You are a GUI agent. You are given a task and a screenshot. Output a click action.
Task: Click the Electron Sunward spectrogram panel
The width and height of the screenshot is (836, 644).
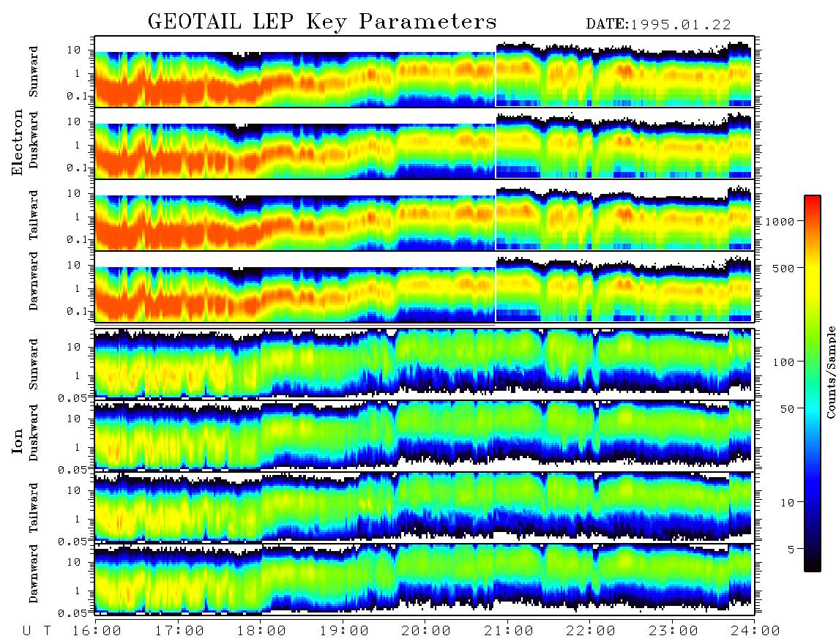tap(425, 72)
